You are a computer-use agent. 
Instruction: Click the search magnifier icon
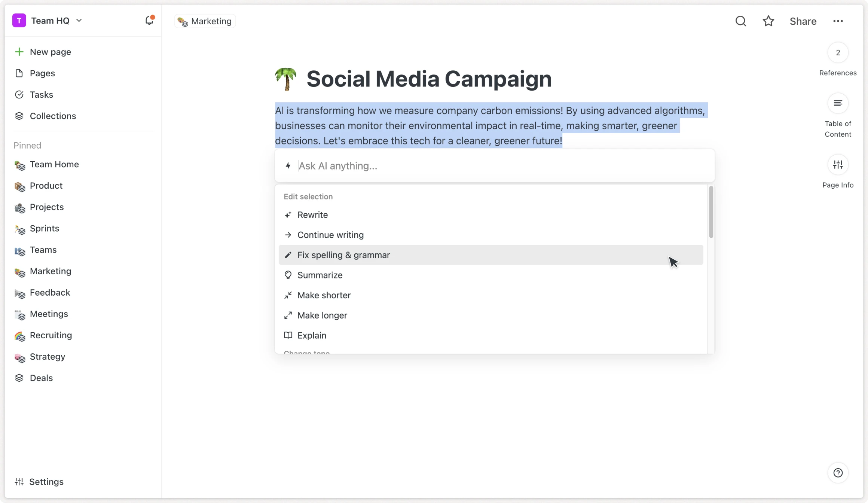click(740, 21)
